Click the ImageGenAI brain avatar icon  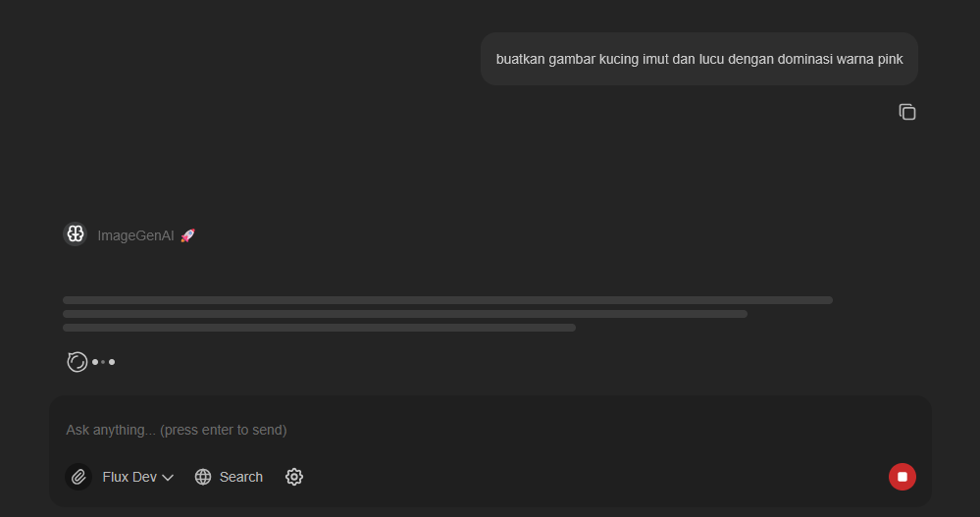pyautogui.click(x=76, y=234)
